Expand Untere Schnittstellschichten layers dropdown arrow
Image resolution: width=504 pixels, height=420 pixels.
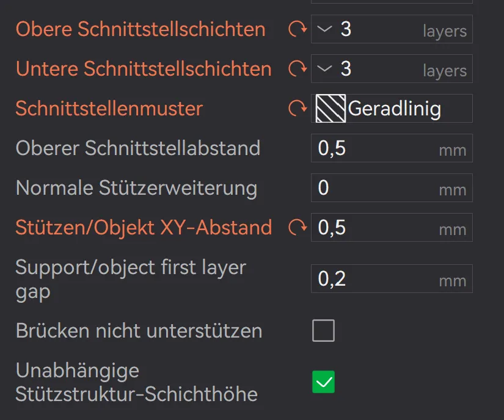coord(324,69)
